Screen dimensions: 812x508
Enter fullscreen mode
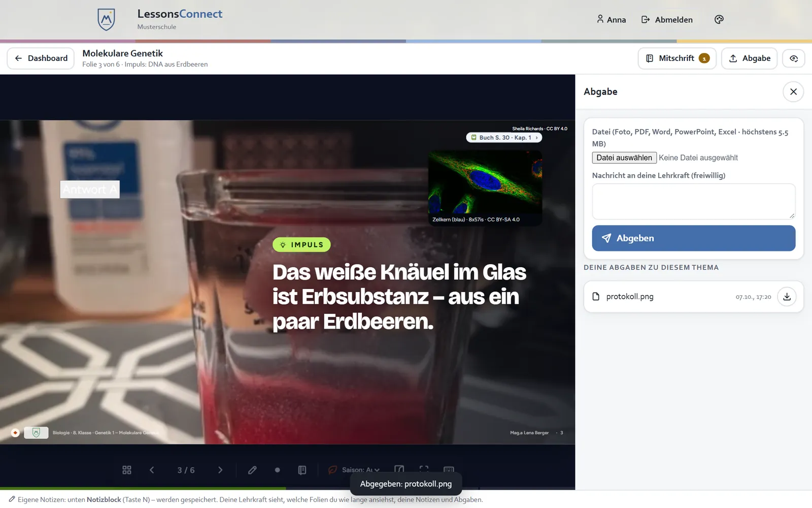point(424,470)
